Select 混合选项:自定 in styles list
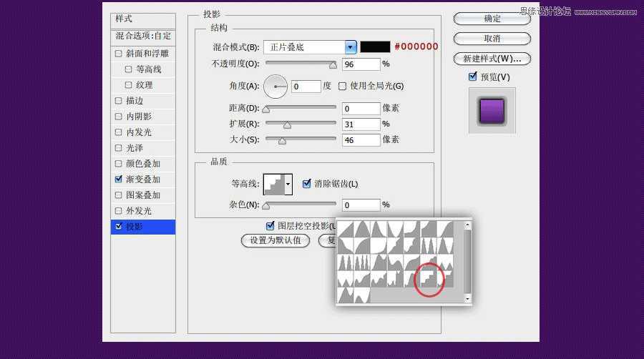 [x=143, y=35]
